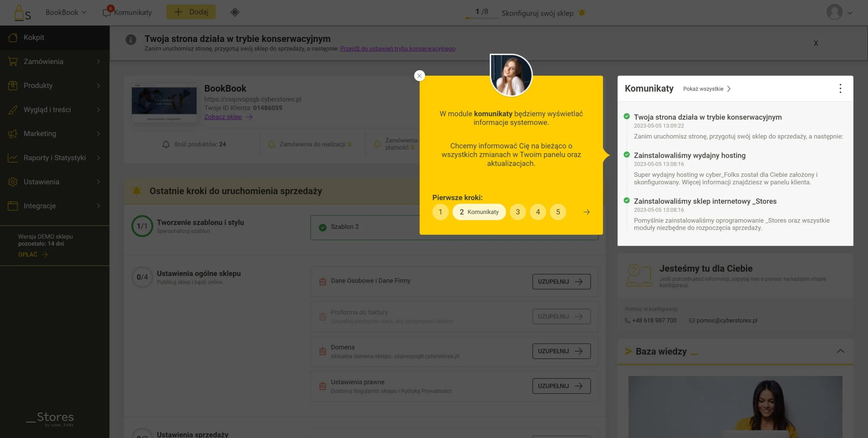Viewport: 868px width, 438px height.
Task: Click the bell icon beside Skonfiguruj swój sklep
Action: 582,13
